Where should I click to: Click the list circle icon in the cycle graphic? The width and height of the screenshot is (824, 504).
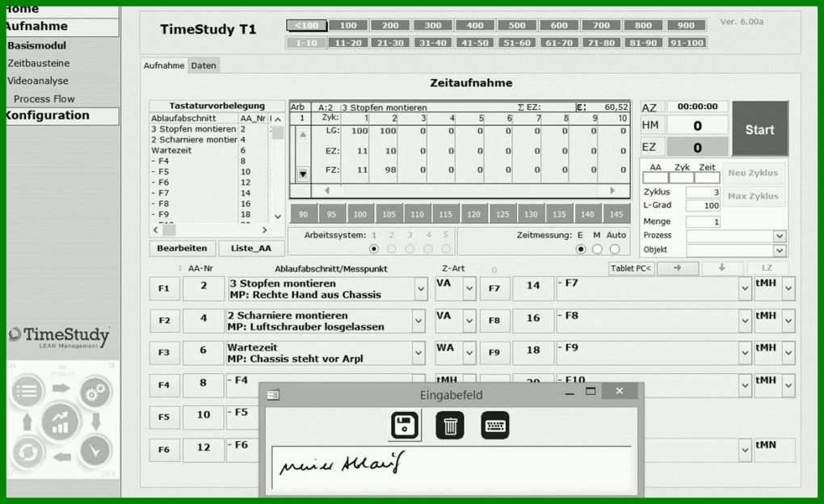click(x=27, y=391)
